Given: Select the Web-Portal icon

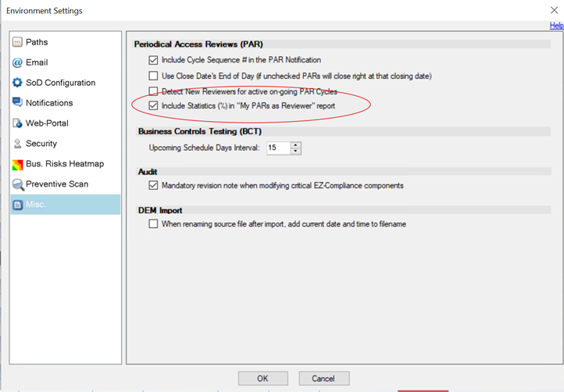Looking at the screenshot, I should tap(17, 123).
